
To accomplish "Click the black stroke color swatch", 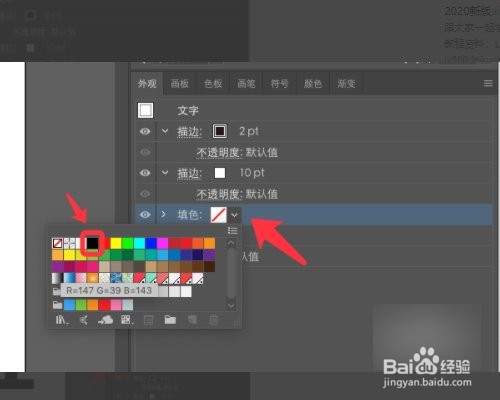I will coord(220,131).
